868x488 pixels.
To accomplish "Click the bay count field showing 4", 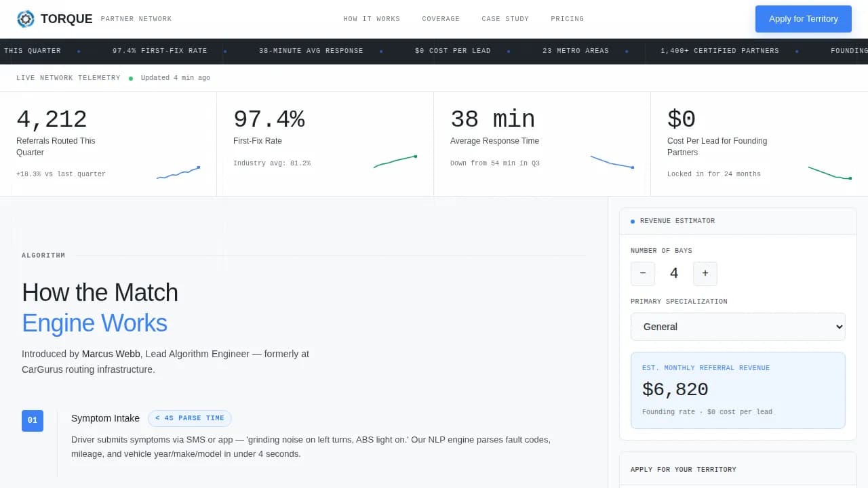I will click(674, 273).
